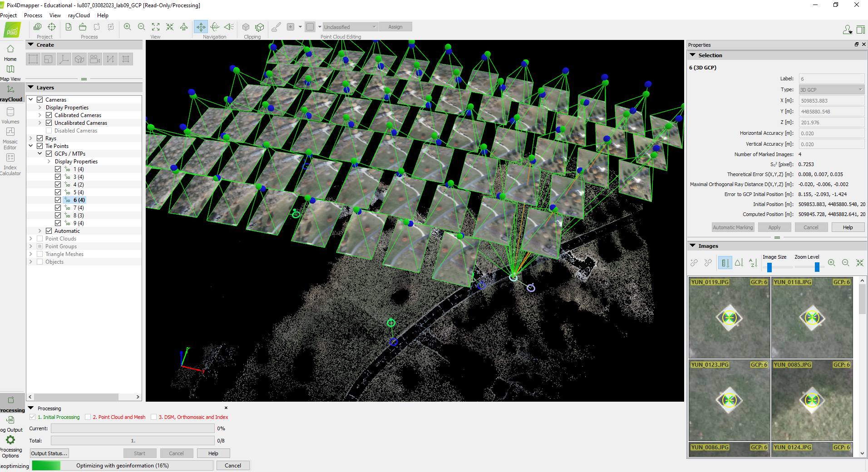Click the View All expand-arrows icon

point(156,27)
